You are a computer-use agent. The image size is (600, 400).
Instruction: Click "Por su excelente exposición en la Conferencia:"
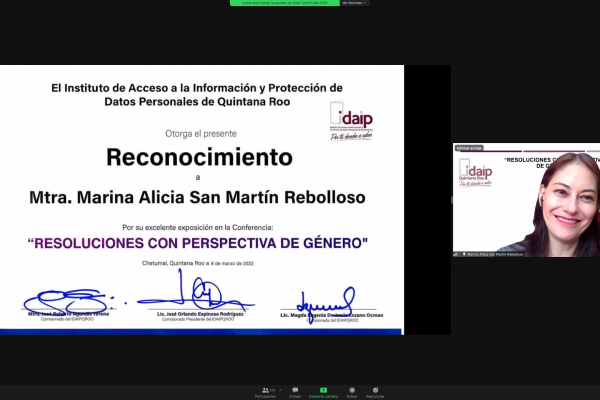pyautogui.click(x=198, y=227)
